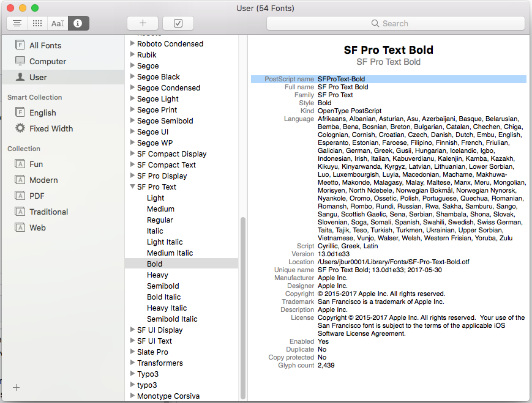Select the Heavy style

pos(157,275)
